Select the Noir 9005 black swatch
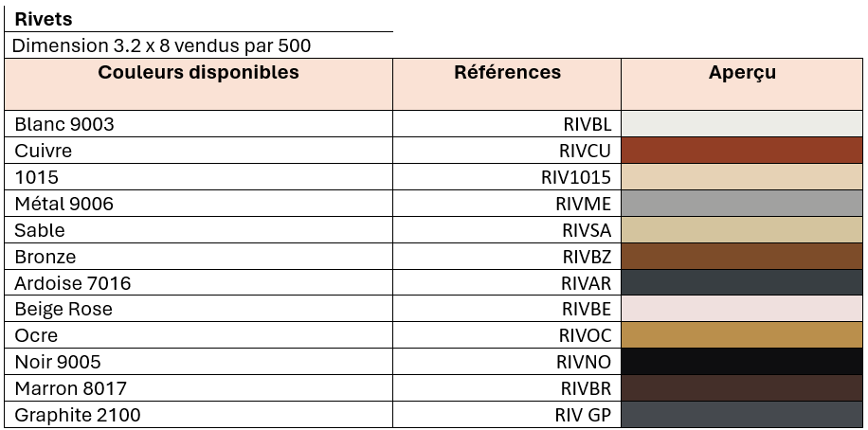868x430 pixels. pyautogui.click(x=742, y=362)
